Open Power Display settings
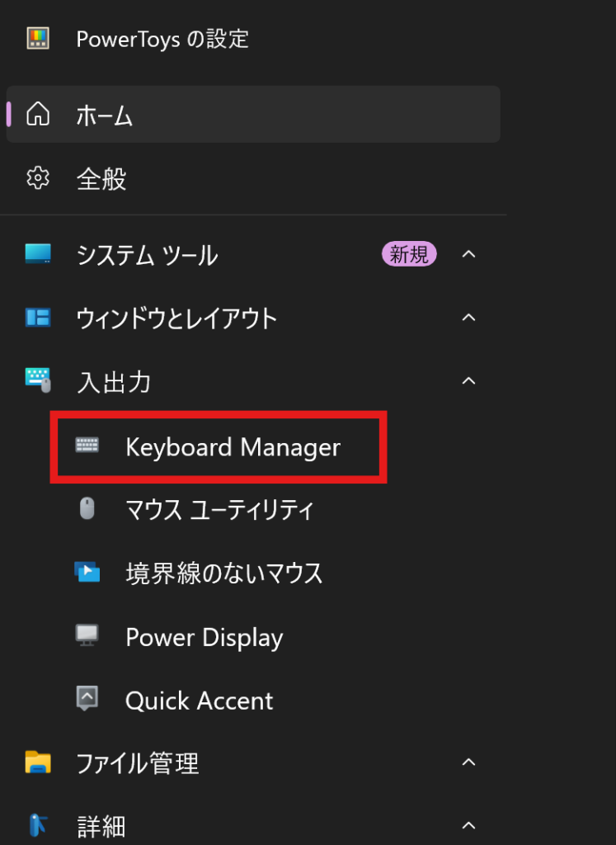The width and height of the screenshot is (616, 845). click(x=253, y=635)
